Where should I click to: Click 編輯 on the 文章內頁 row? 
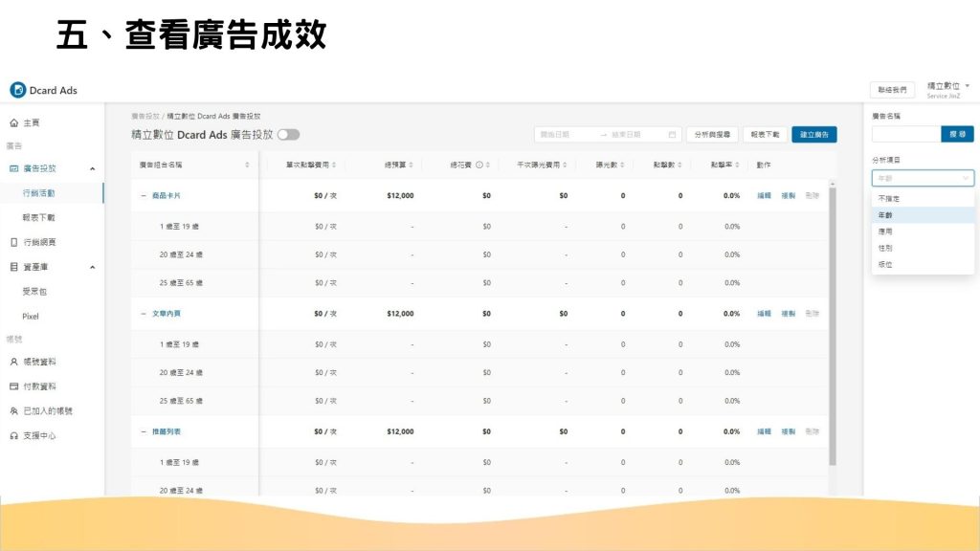[764, 314]
